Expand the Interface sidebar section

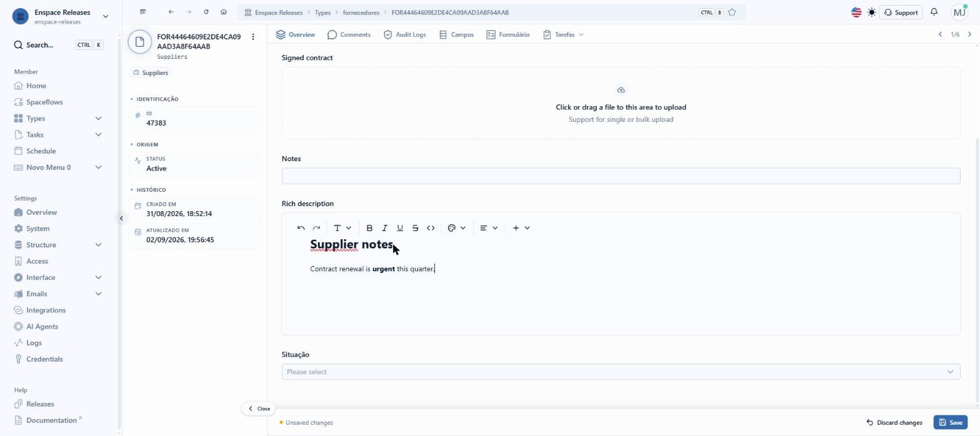[x=59, y=277]
